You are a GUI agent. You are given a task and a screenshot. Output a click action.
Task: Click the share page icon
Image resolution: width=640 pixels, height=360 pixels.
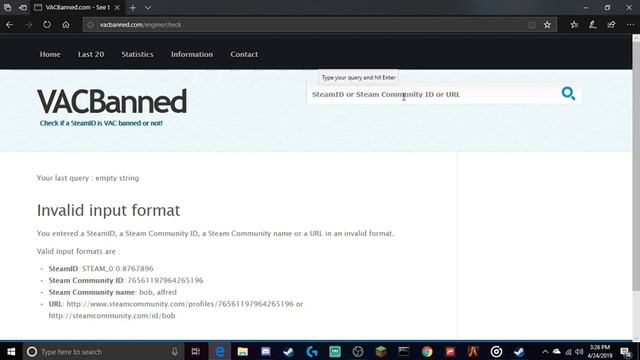611,25
